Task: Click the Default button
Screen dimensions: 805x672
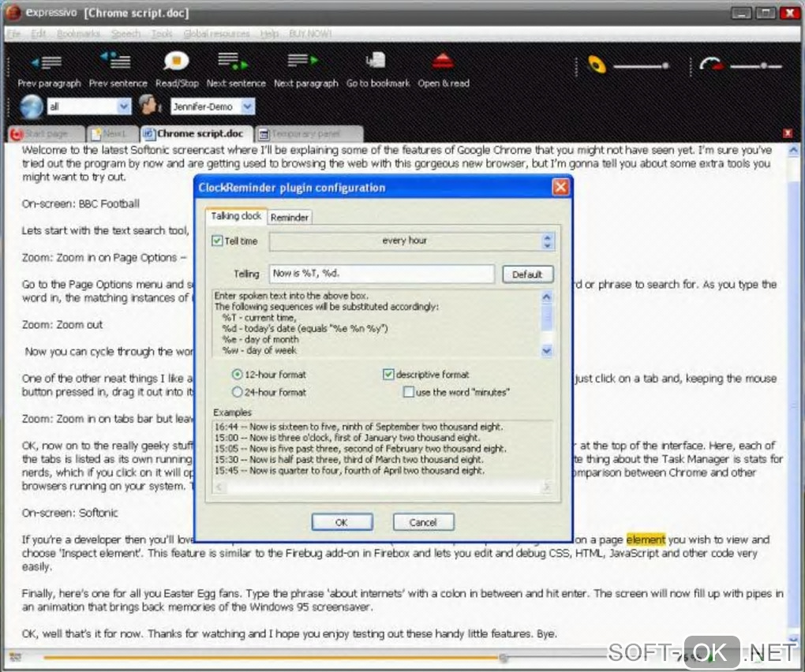Action: pyautogui.click(x=527, y=274)
